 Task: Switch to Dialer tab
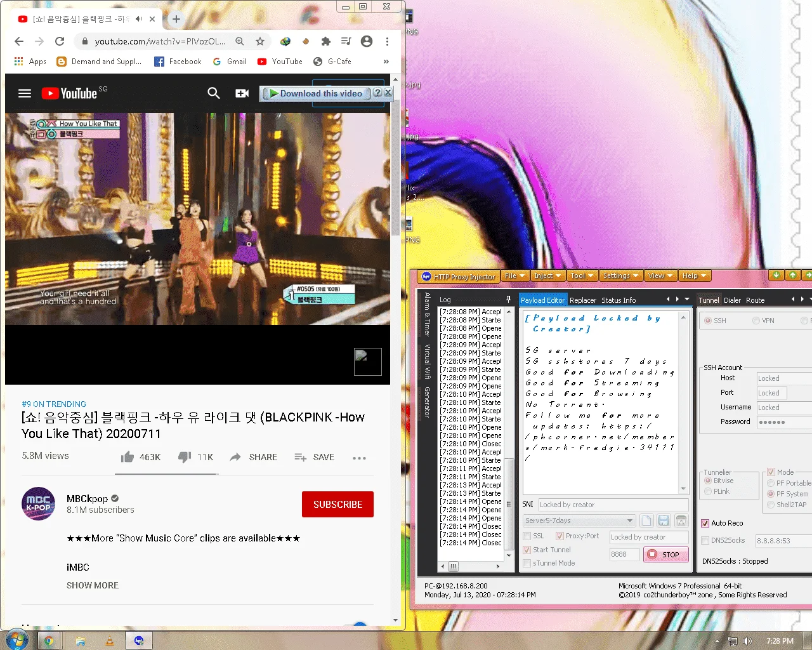732,300
